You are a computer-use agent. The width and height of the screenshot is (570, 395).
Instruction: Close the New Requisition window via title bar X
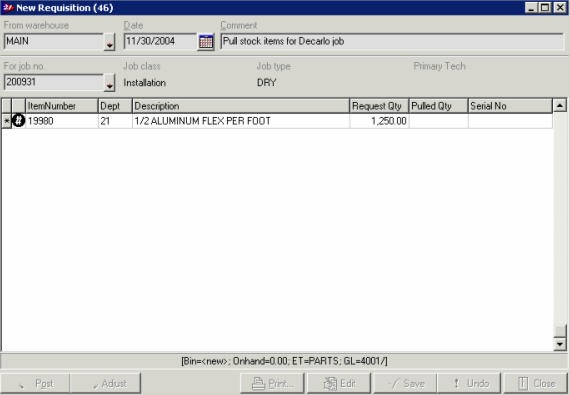pyautogui.click(x=560, y=8)
